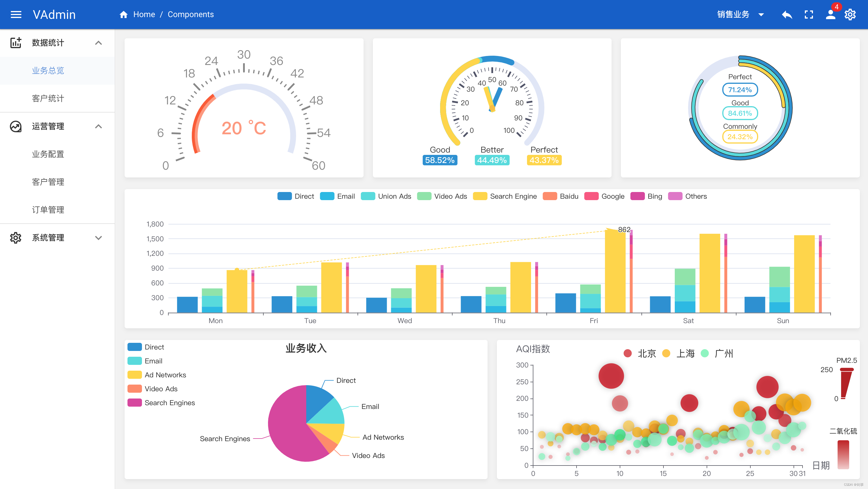
Task: Open user profile with notification badge
Action: tap(831, 15)
